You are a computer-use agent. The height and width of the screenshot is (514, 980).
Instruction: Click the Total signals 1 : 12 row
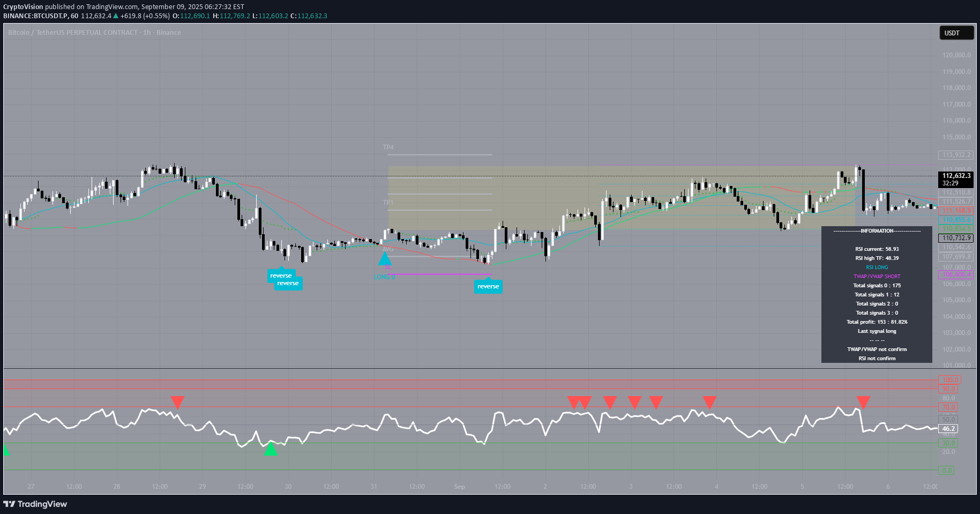coord(877,295)
